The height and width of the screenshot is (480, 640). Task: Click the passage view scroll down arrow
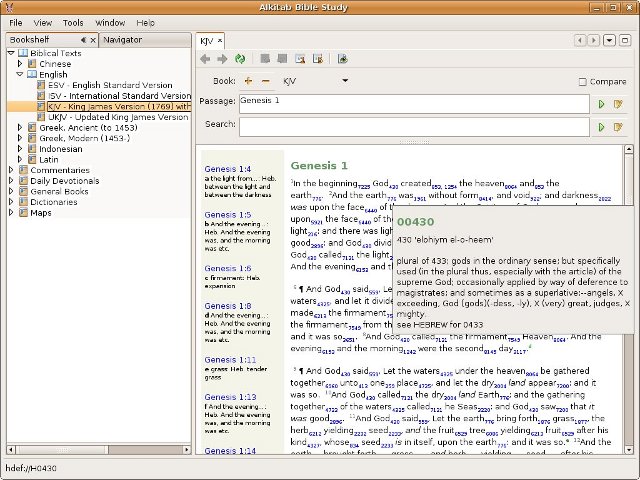(x=629, y=449)
